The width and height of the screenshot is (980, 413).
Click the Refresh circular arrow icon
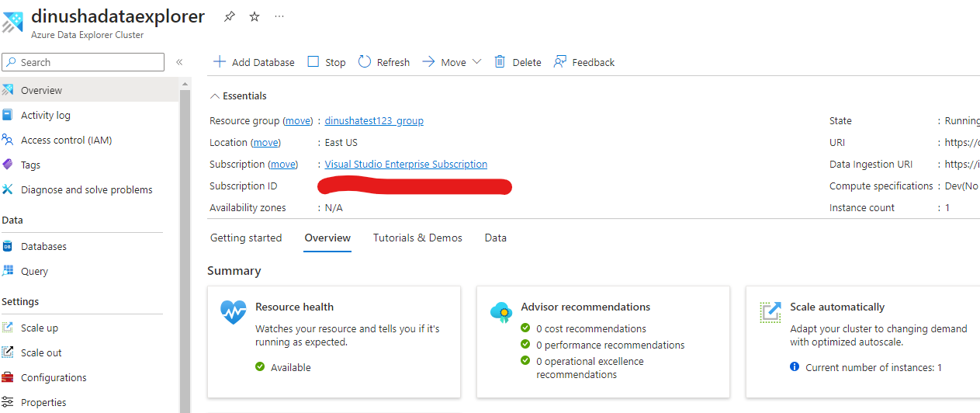pos(365,61)
